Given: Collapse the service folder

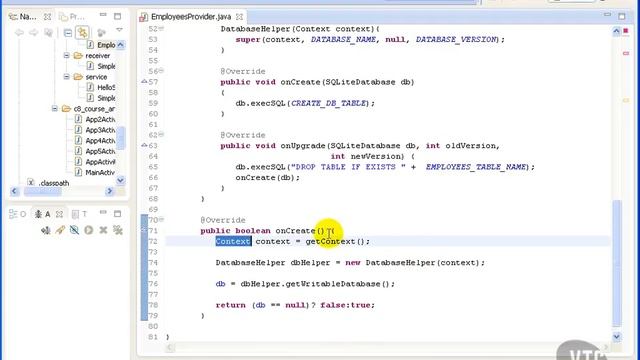Looking at the screenshot, I should 67,77.
